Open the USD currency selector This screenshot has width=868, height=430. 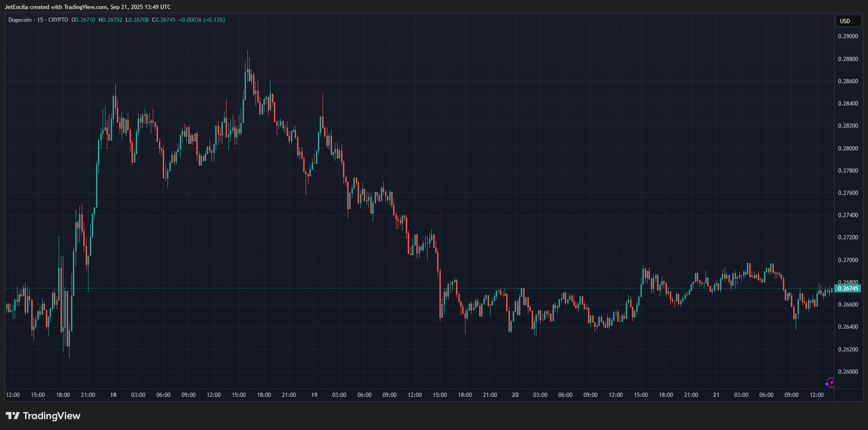pyautogui.click(x=848, y=21)
